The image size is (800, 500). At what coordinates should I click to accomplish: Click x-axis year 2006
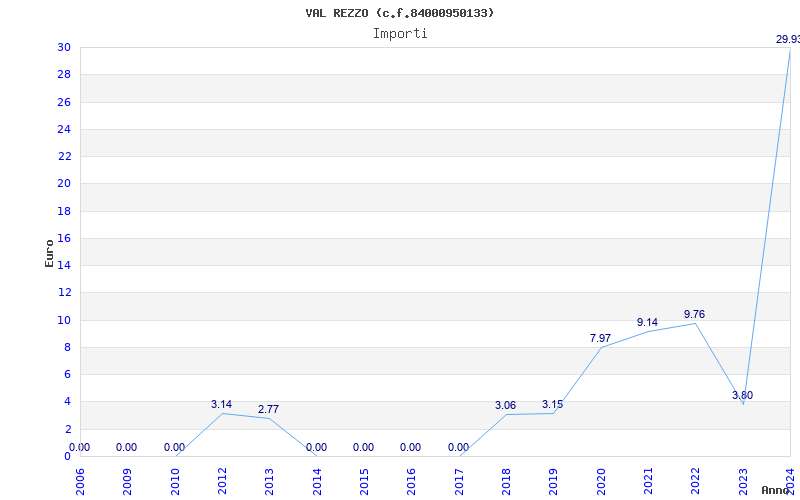pos(80,482)
